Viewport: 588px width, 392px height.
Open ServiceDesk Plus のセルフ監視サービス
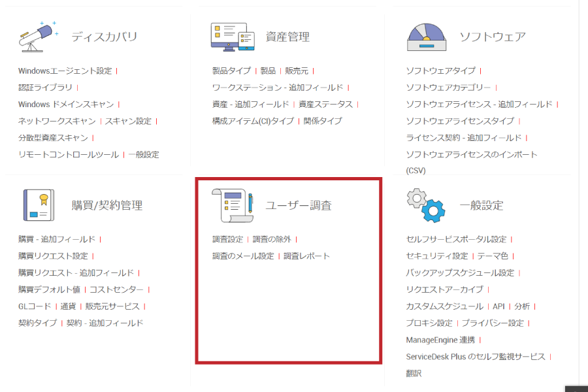(476, 357)
